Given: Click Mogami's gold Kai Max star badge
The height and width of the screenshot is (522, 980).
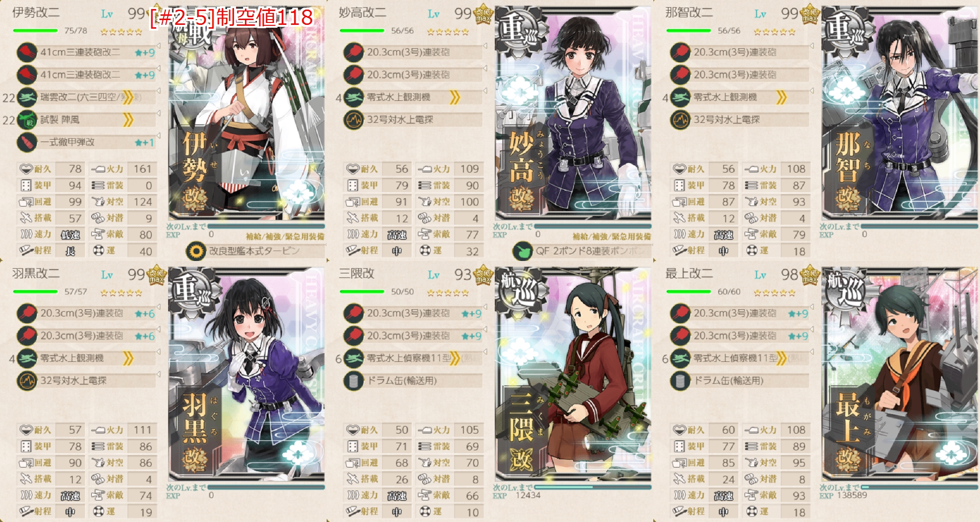Looking at the screenshot, I should [x=810, y=275].
